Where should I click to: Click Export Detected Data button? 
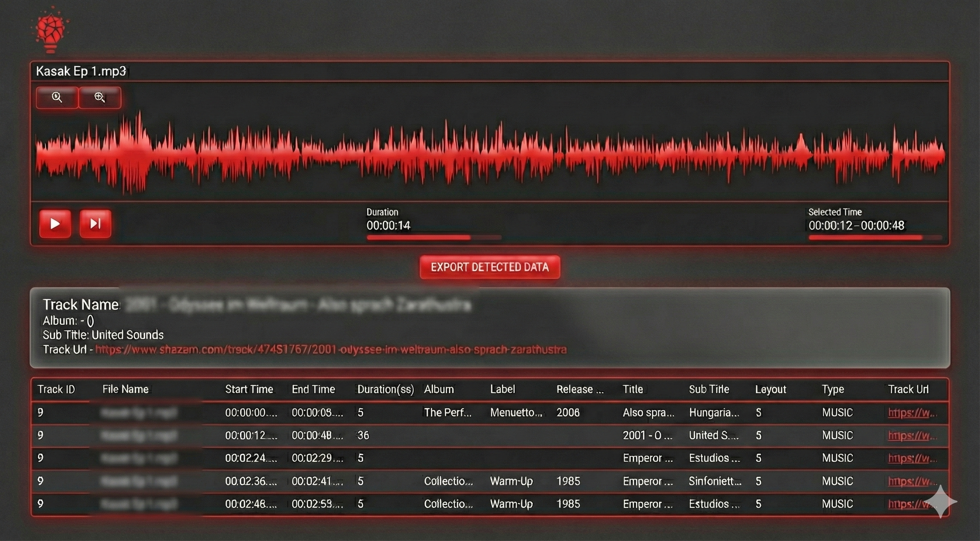[490, 267]
